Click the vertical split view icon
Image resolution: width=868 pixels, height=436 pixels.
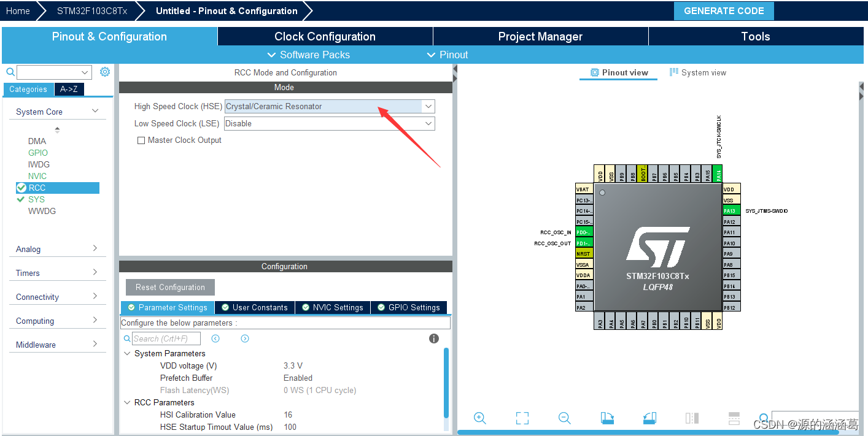692,418
